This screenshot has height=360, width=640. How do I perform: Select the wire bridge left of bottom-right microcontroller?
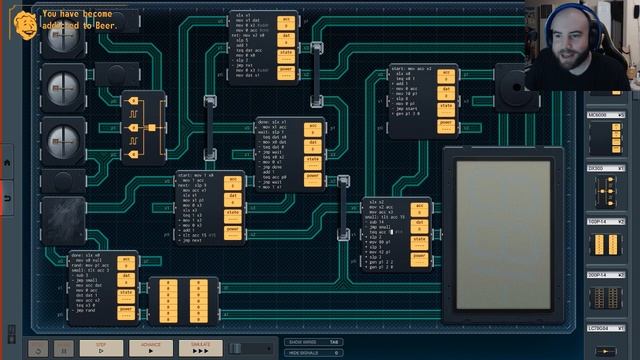pos(343,208)
